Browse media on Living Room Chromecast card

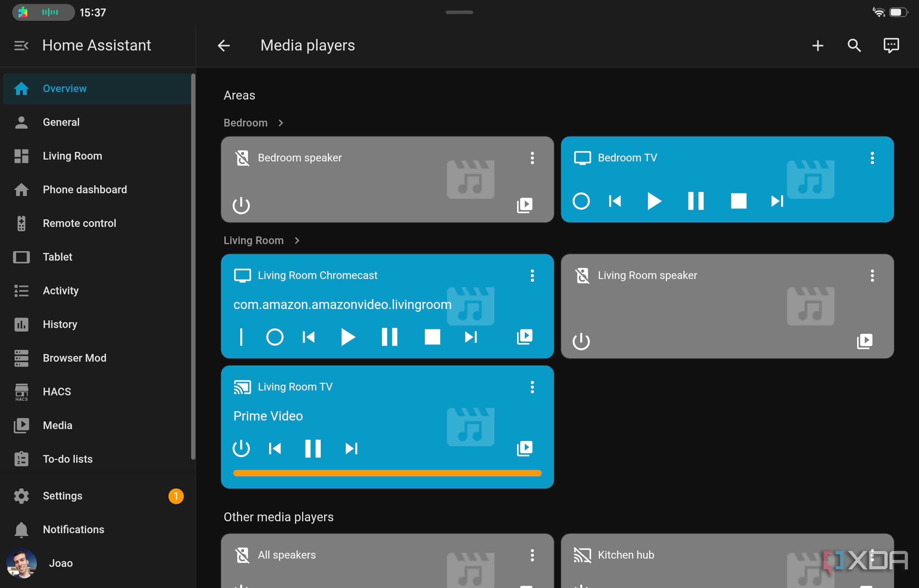(525, 337)
